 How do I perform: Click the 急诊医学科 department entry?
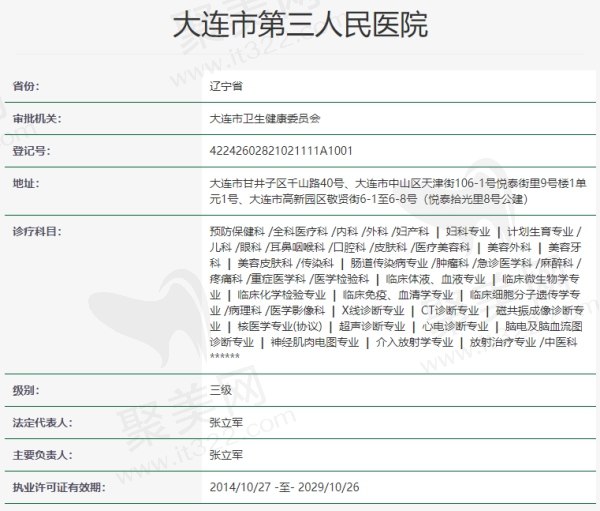504,263
